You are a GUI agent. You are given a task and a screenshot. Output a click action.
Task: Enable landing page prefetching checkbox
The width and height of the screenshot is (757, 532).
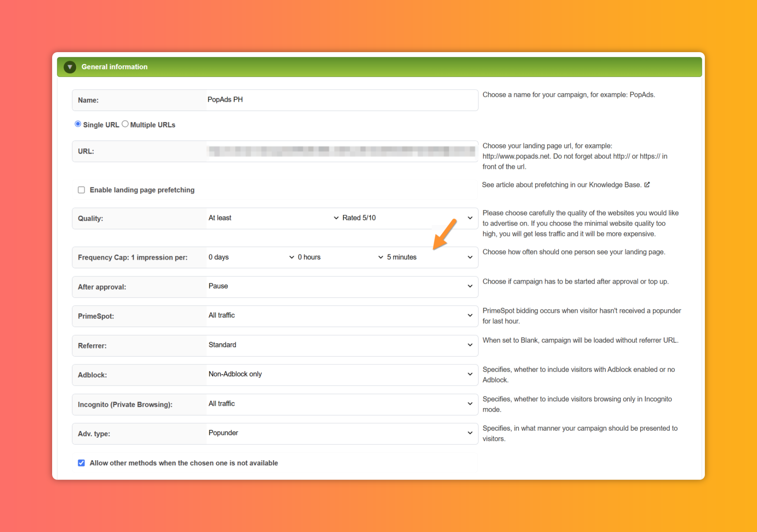tap(81, 190)
